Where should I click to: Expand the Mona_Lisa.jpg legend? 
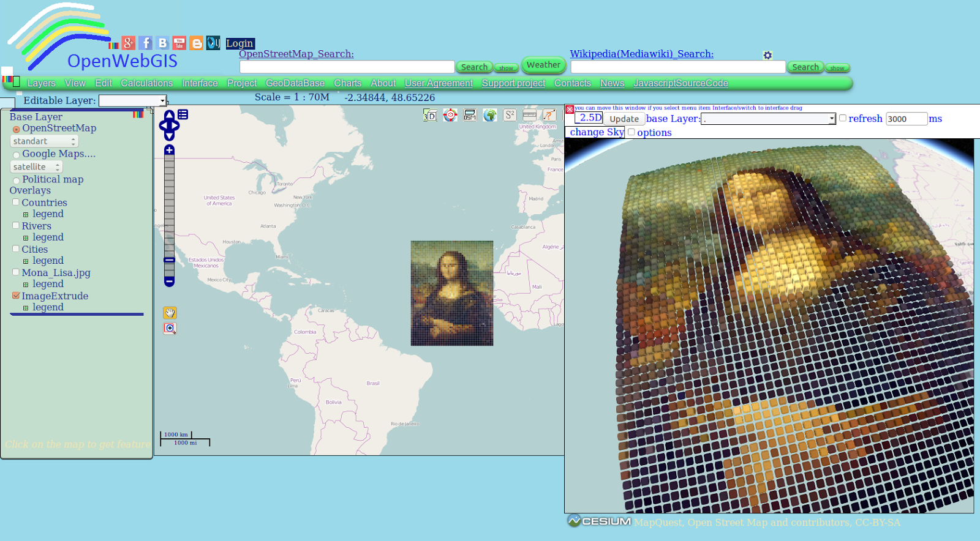tap(26, 285)
